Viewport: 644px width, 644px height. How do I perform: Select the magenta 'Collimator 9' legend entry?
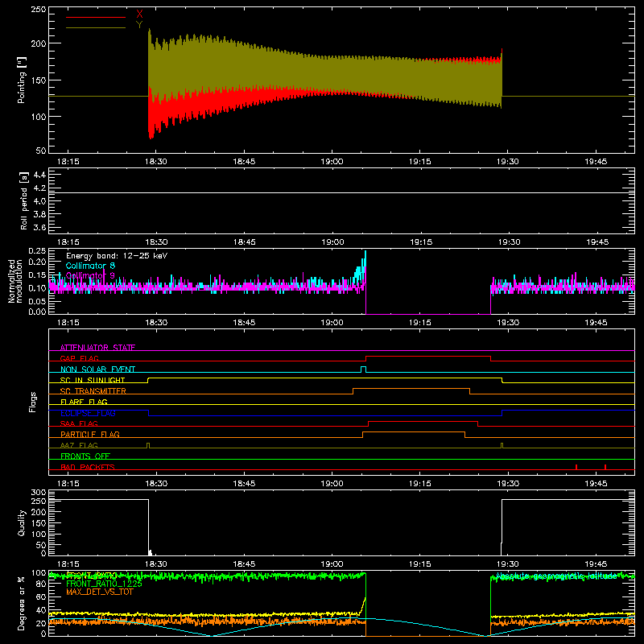click(x=90, y=275)
